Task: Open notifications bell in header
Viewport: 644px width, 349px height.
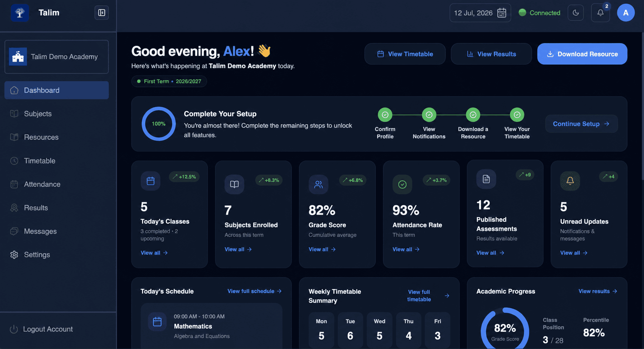Action: 601,13
